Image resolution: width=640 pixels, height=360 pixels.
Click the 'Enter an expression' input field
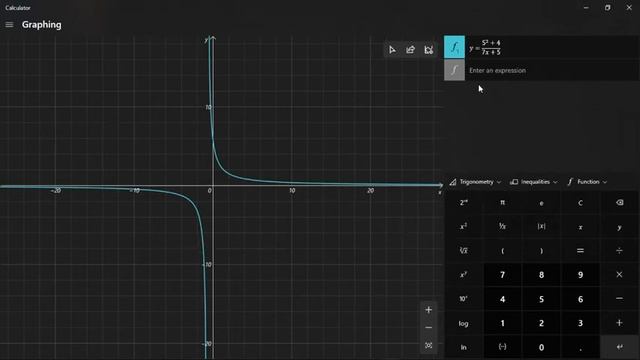coord(552,70)
